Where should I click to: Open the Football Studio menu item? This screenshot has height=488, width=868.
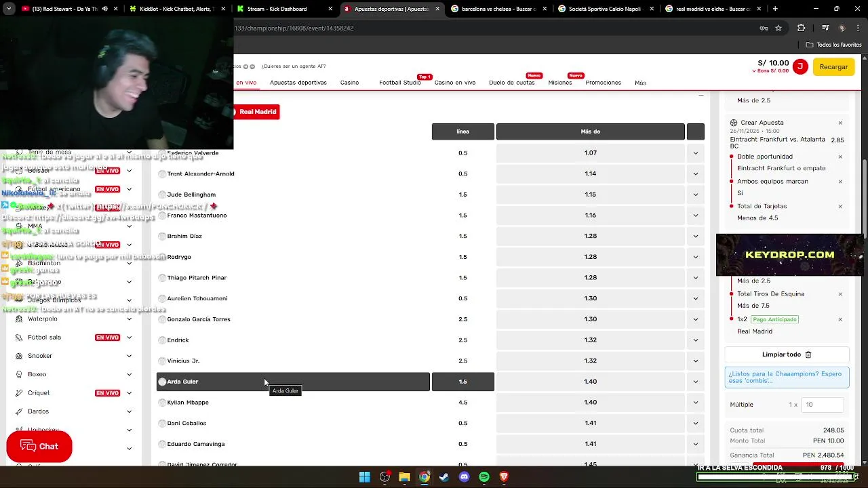tap(400, 83)
